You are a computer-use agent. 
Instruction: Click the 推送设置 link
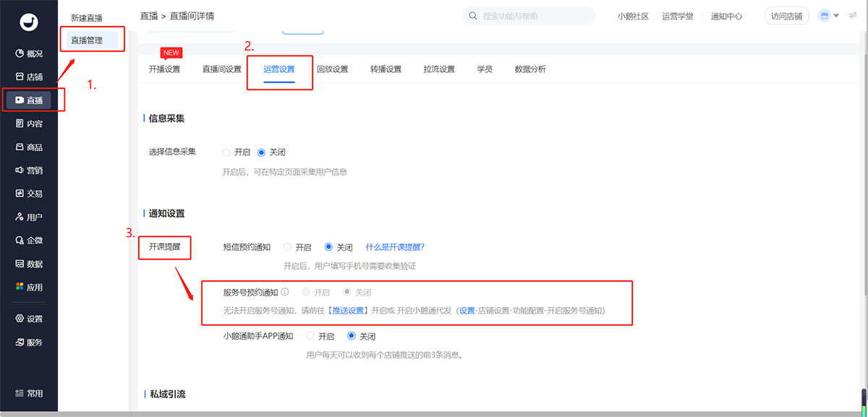coord(349,311)
